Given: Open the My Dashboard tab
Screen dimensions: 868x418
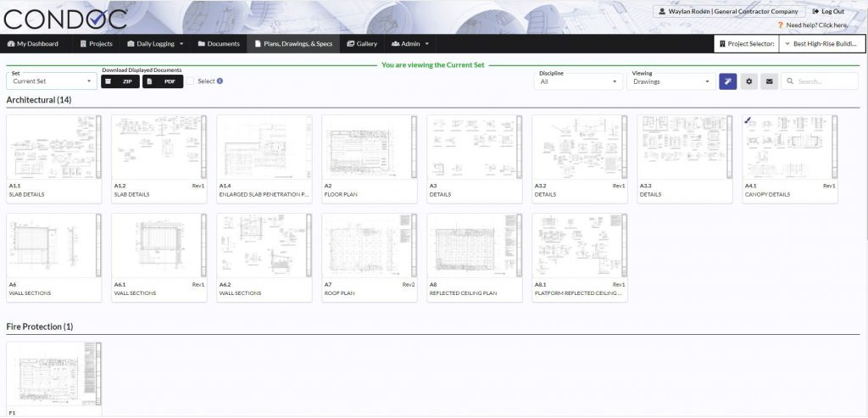Looking at the screenshot, I should click(x=33, y=44).
